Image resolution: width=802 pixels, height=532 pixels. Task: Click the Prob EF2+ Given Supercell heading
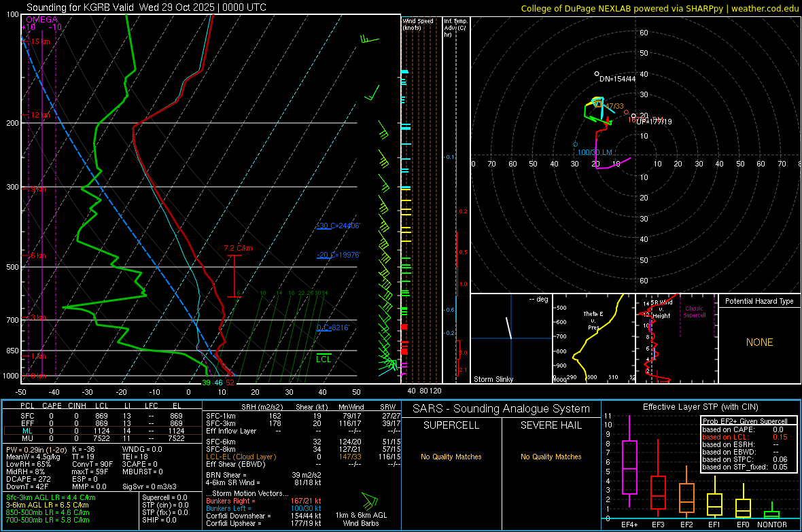tap(745, 421)
